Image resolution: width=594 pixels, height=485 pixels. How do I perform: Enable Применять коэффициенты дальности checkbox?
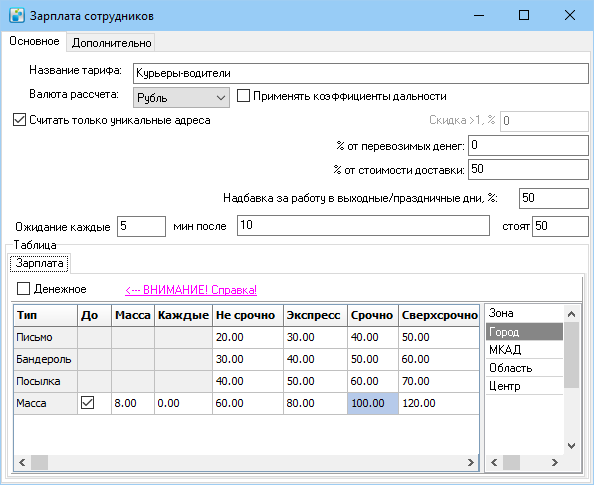pyautogui.click(x=243, y=95)
